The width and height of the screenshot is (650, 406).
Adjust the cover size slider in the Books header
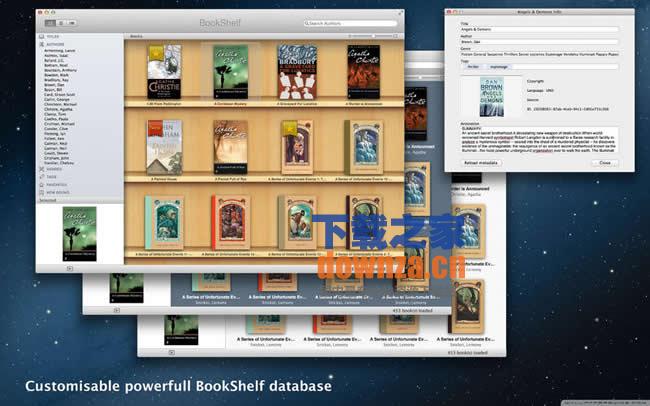[372, 36]
